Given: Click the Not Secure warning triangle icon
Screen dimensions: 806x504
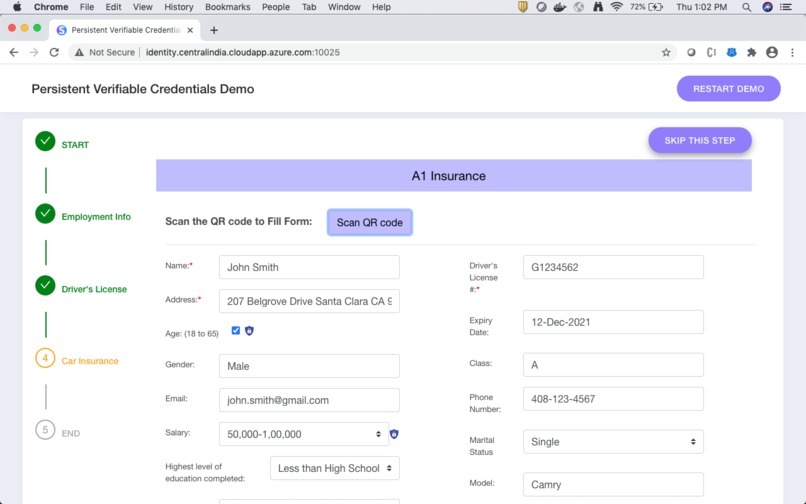Looking at the screenshot, I should coord(79,52).
